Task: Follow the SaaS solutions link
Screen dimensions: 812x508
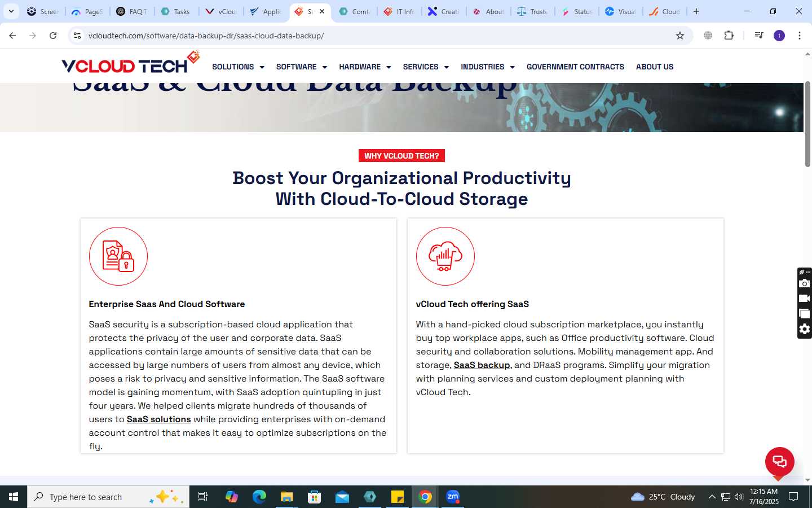Action: (x=158, y=419)
